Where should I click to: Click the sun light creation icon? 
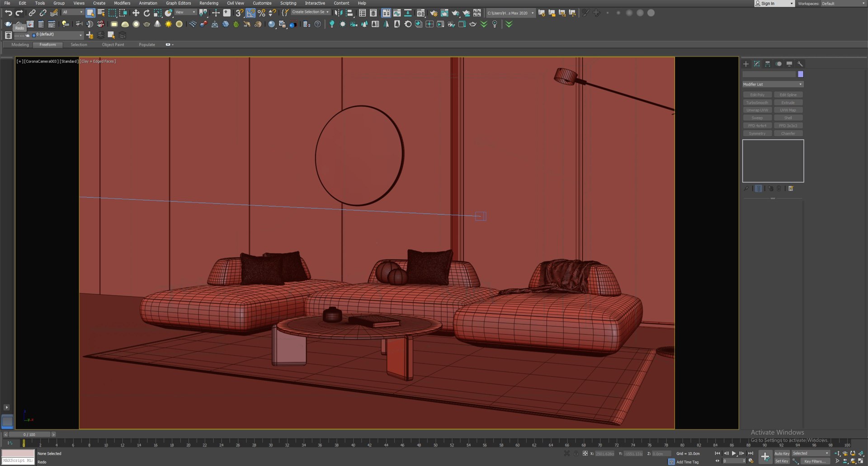[169, 24]
